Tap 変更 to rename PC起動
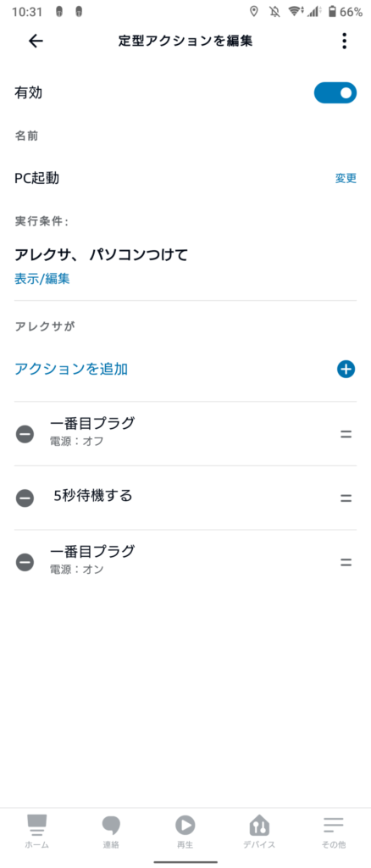The height and width of the screenshot is (868, 371). point(346,178)
